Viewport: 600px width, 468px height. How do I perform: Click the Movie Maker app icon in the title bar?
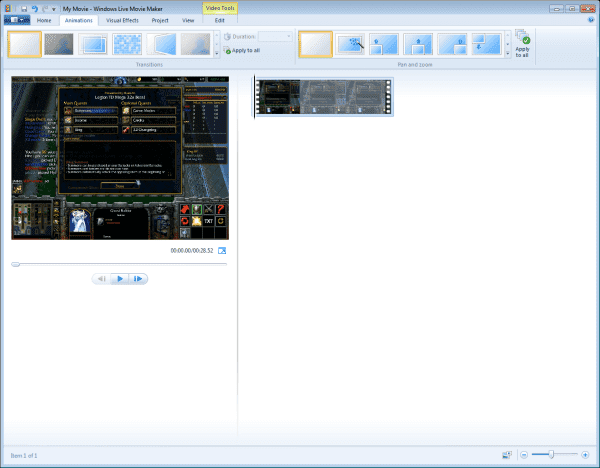click(8, 8)
